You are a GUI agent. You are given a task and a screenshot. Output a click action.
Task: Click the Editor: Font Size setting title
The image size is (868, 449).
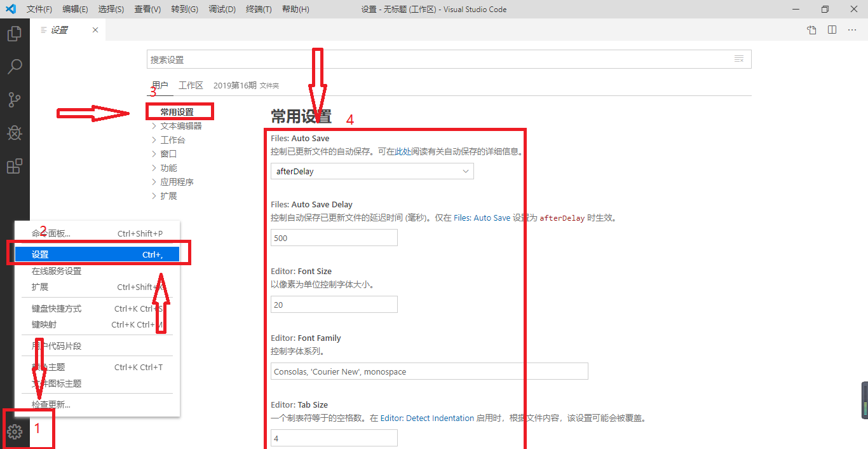tap(301, 272)
